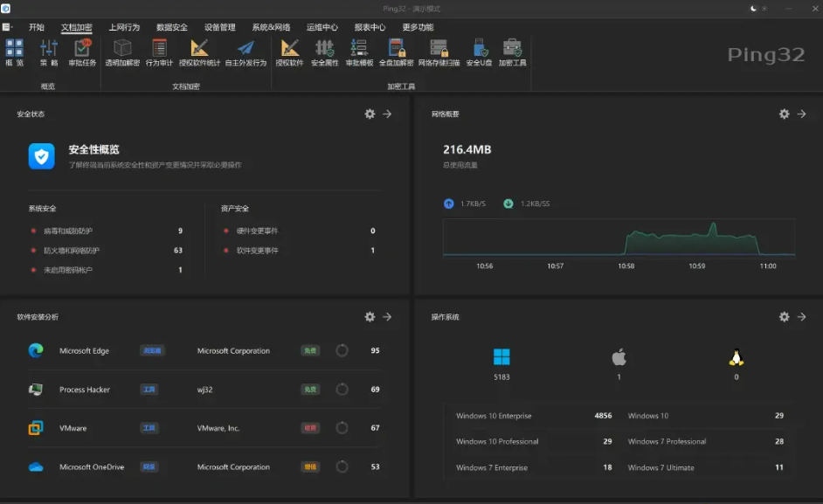The height and width of the screenshot is (504, 823).
Task: Toggle the dark mode moon icon
Action: tap(754, 9)
